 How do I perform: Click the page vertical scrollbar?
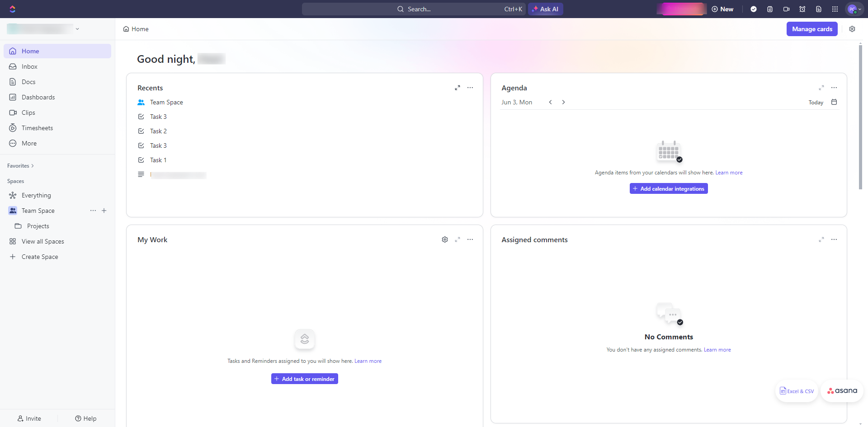point(860,117)
